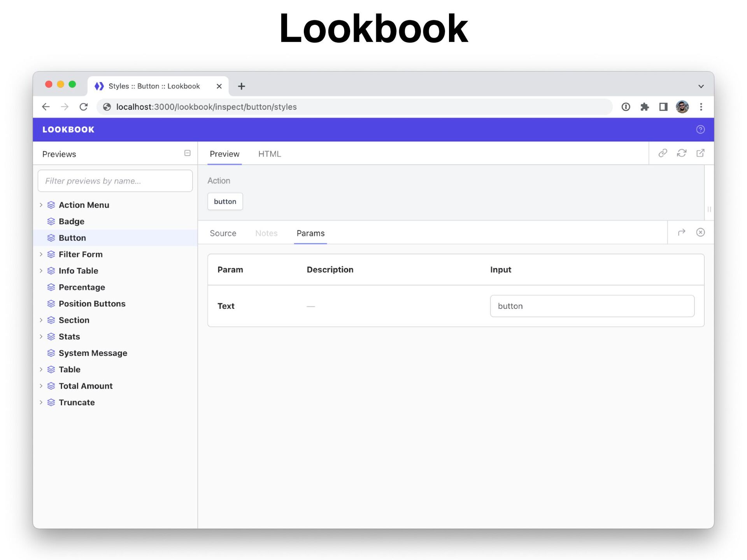
Task: Open preview in new window icon
Action: tap(700, 153)
